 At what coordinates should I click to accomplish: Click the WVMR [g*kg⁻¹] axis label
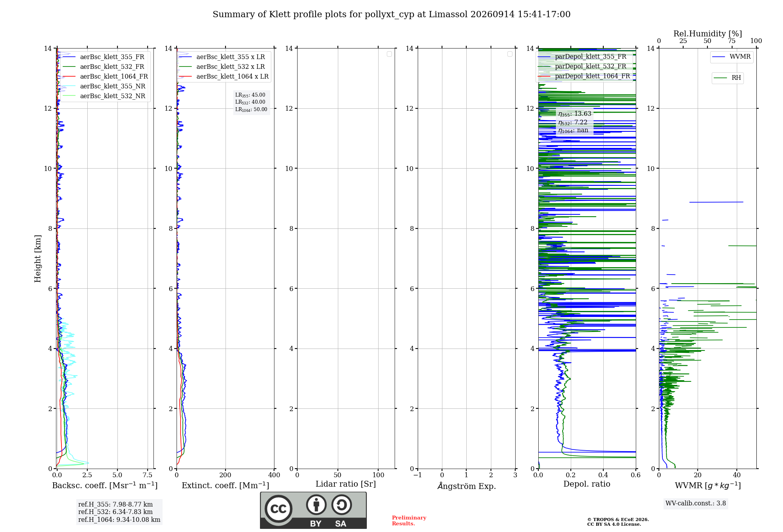coord(708,485)
